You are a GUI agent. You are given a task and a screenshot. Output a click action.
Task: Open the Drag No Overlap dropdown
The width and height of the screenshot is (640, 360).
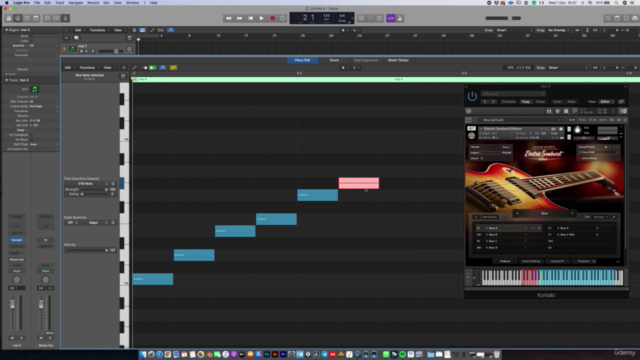pyautogui.click(x=558, y=30)
